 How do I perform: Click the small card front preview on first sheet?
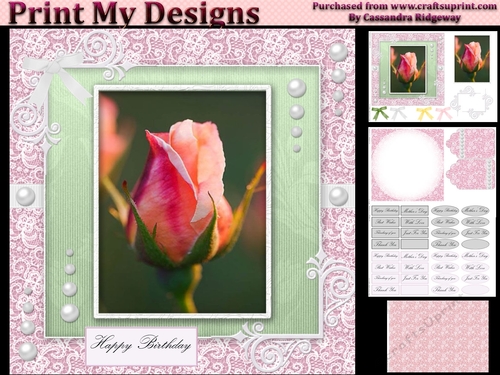(x=407, y=69)
